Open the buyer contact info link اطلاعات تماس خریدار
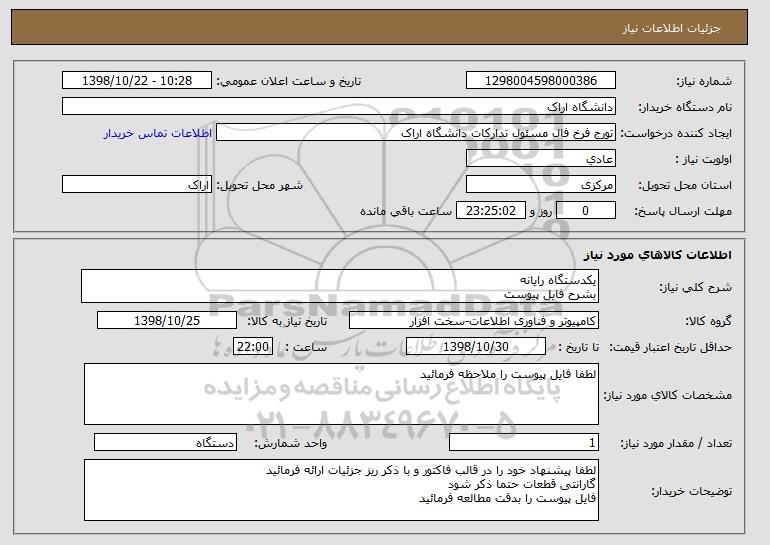Image resolution: width=770 pixels, height=545 pixels. pyautogui.click(x=158, y=133)
